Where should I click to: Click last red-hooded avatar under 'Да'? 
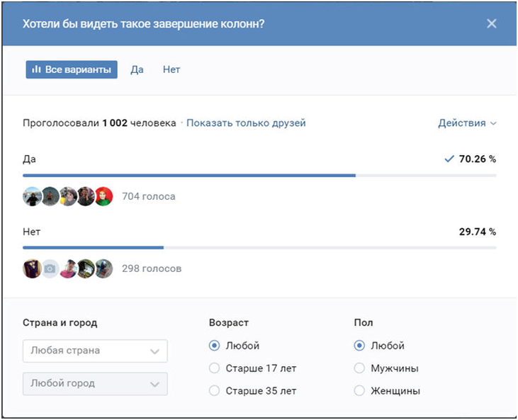pyautogui.click(x=103, y=196)
